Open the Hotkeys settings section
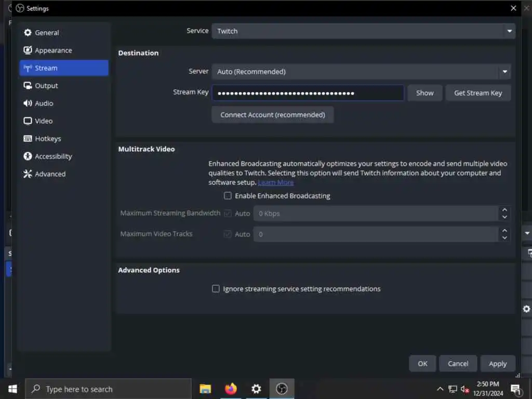Viewport: 532px width, 399px height. 64,138
